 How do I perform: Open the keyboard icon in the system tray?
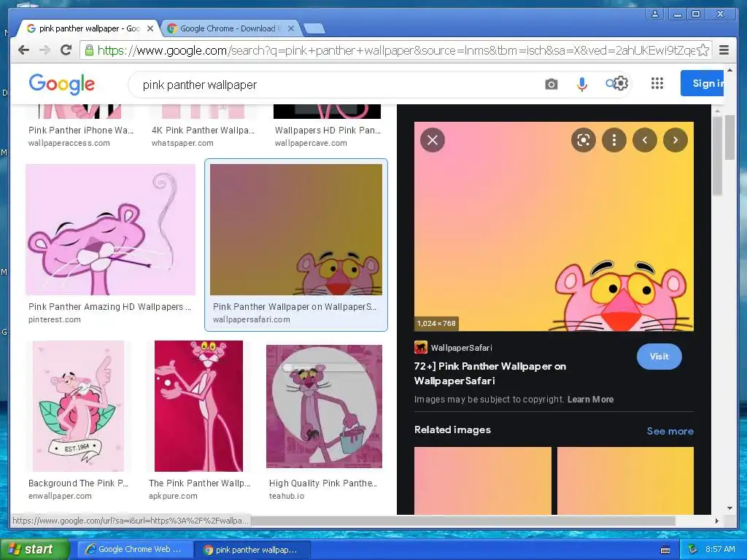665,550
